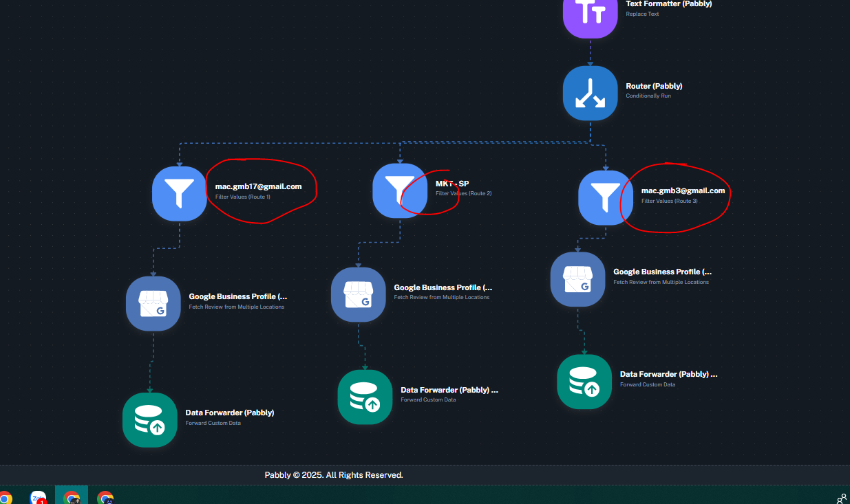Click Data Forwarder icon in Route 3 branch
This screenshot has width=850, height=504.
(x=584, y=382)
